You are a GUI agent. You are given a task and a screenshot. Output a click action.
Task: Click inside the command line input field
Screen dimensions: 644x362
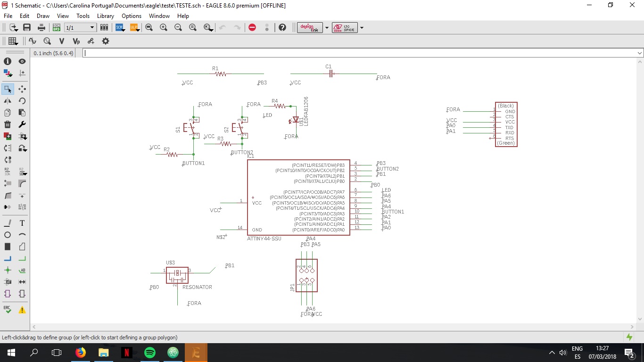[x=363, y=53]
